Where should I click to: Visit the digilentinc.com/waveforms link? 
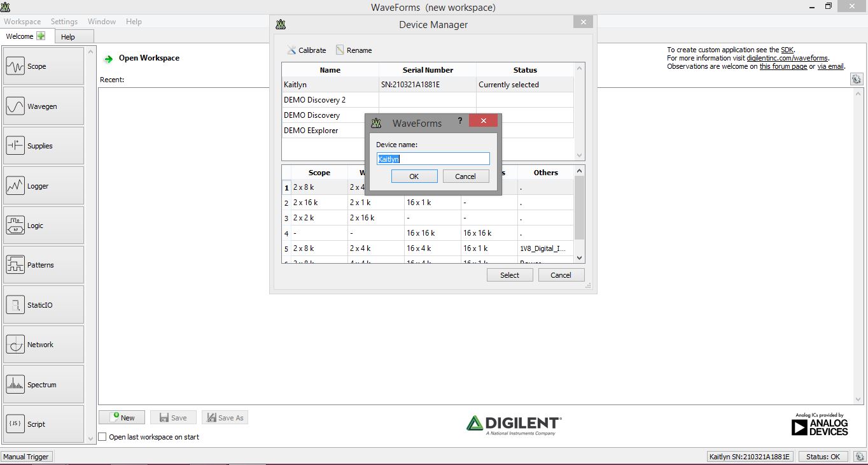point(787,58)
